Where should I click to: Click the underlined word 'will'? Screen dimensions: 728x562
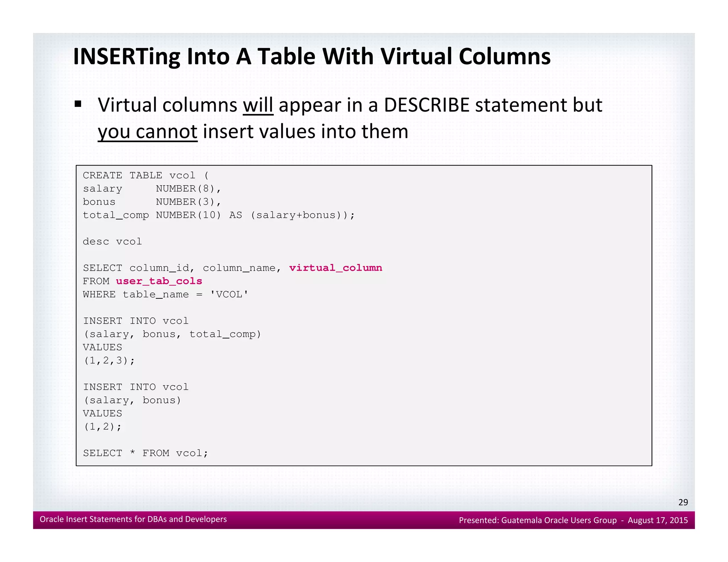point(258,105)
